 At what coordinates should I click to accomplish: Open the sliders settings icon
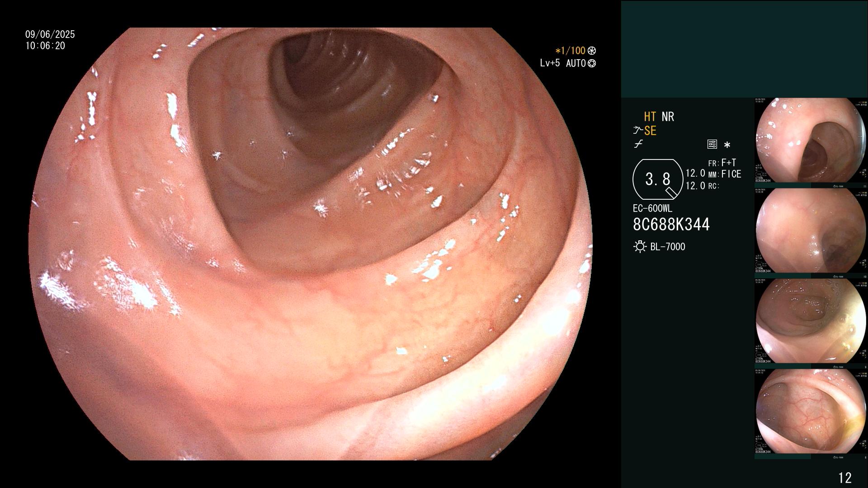pos(712,145)
